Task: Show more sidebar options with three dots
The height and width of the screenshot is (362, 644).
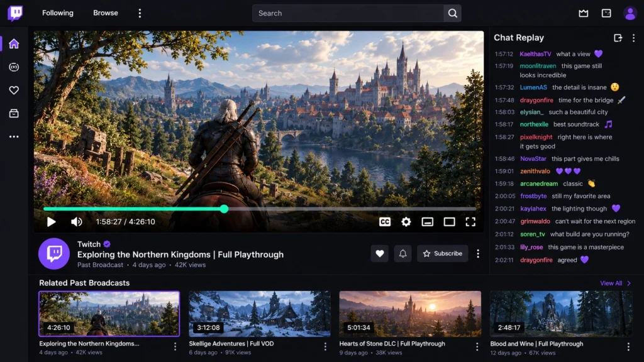Action: (14, 136)
